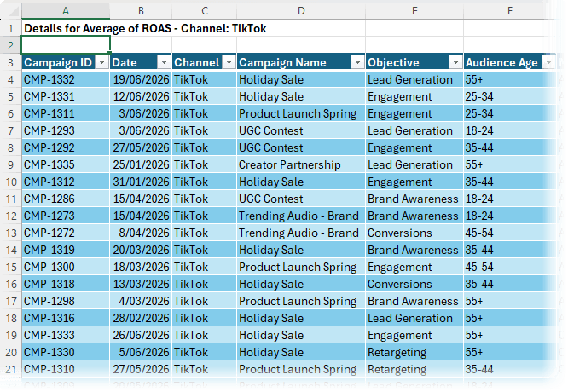Select column F header
This screenshot has height=392, width=568.
point(509,11)
